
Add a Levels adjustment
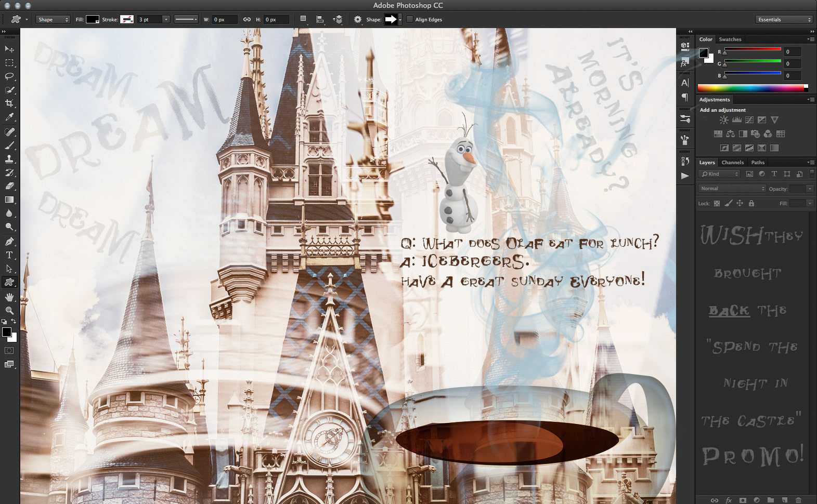click(x=737, y=120)
